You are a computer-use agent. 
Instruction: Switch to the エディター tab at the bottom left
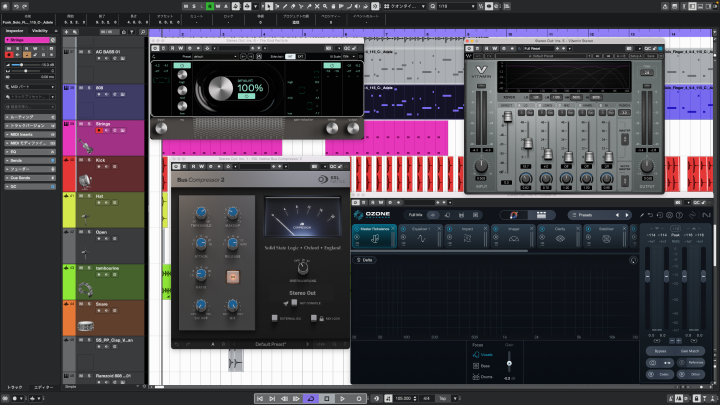[44, 388]
